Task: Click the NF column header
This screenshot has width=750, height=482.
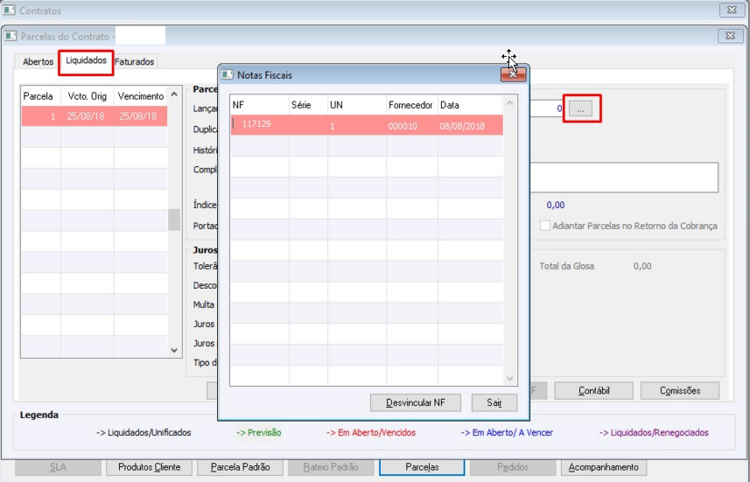Action: (260, 105)
